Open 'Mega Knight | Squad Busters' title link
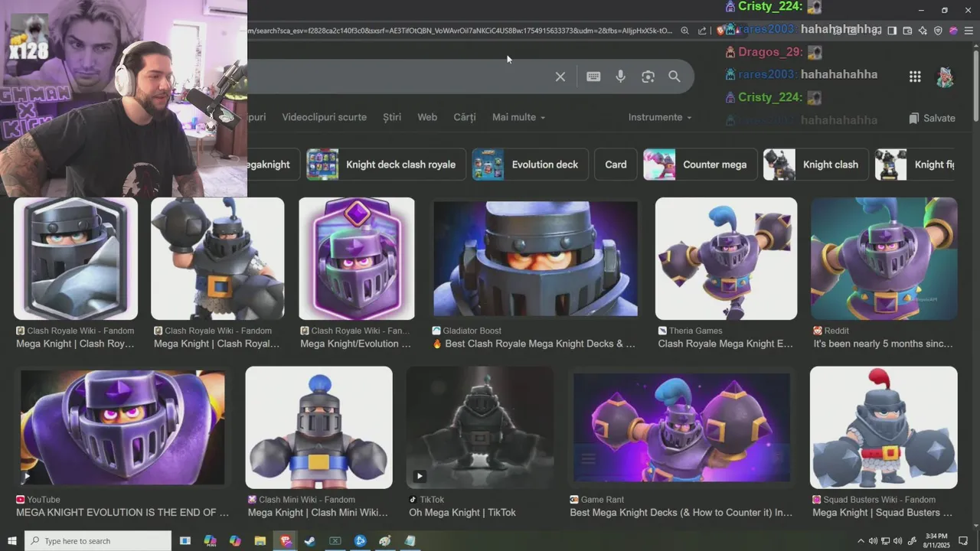 coord(882,513)
